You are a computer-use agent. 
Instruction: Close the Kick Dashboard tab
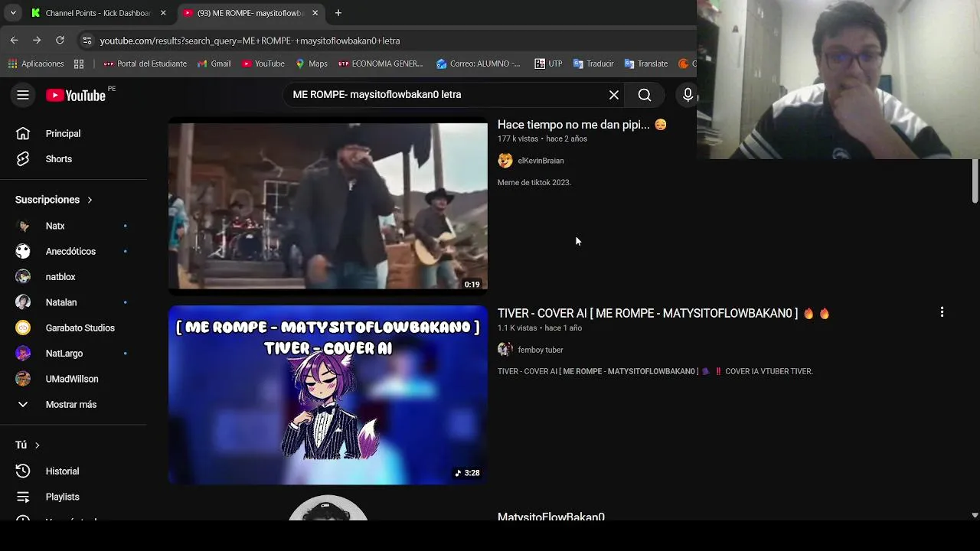click(163, 13)
